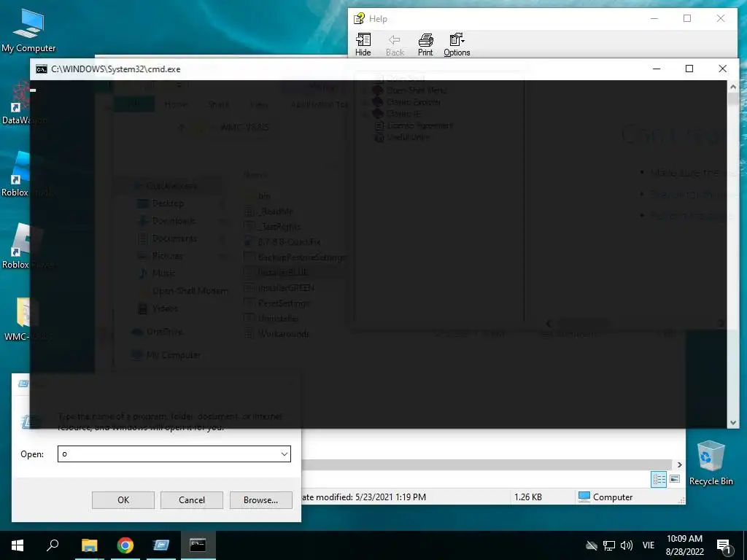The image size is (747, 560).
Task: Switch Explorer to large icons view
Action: (675, 479)
